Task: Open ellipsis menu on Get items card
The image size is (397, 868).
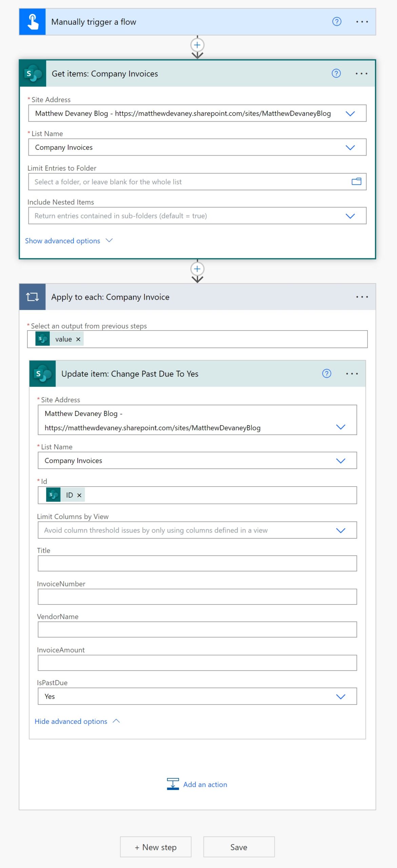Action: (x=361, y=74)
